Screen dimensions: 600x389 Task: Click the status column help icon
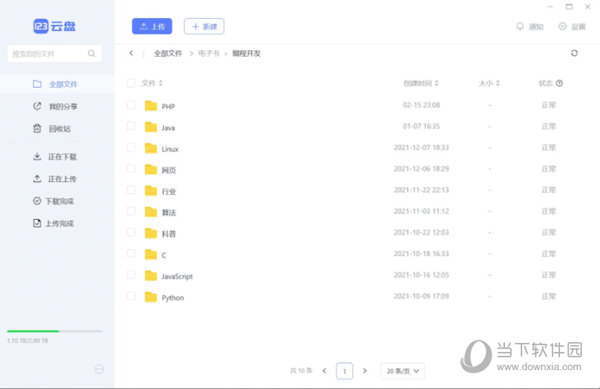(559, 83)
